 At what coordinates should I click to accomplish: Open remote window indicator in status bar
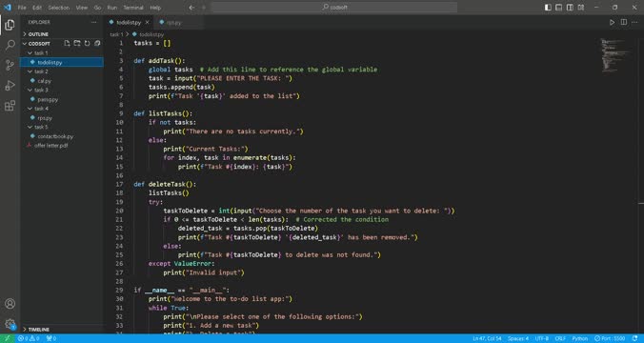tap(7, 338)
